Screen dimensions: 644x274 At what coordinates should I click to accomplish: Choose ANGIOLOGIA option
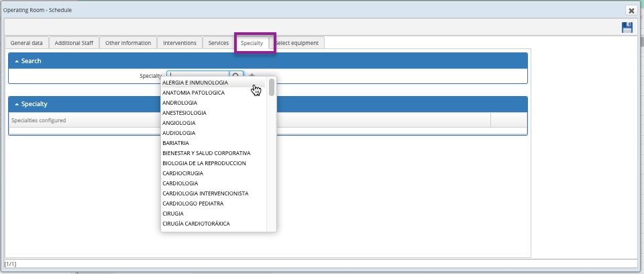[213, 123]
